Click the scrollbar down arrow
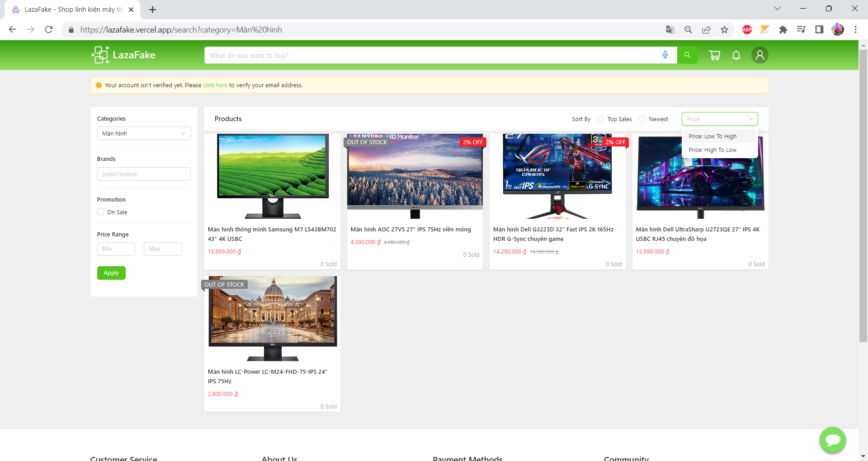868x461 pixels. pyautogui.click(x=863, y=456)
